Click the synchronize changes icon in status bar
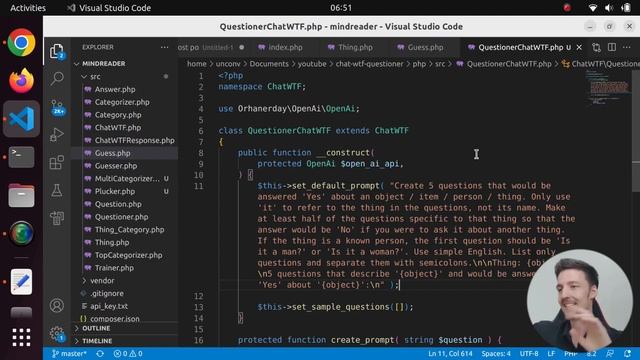This screenshot has width=640, height=360. [x=100, y=353]
